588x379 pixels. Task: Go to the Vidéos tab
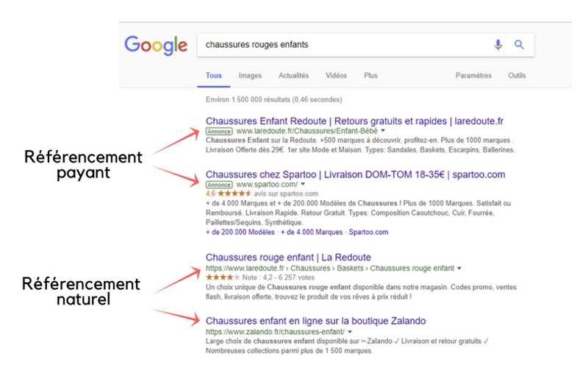click(336, 76)
